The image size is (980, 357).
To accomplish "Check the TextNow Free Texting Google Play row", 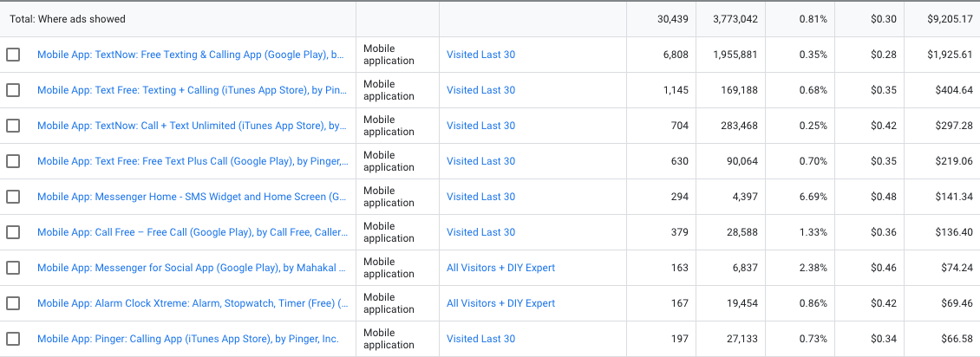I will click(13, 55).
